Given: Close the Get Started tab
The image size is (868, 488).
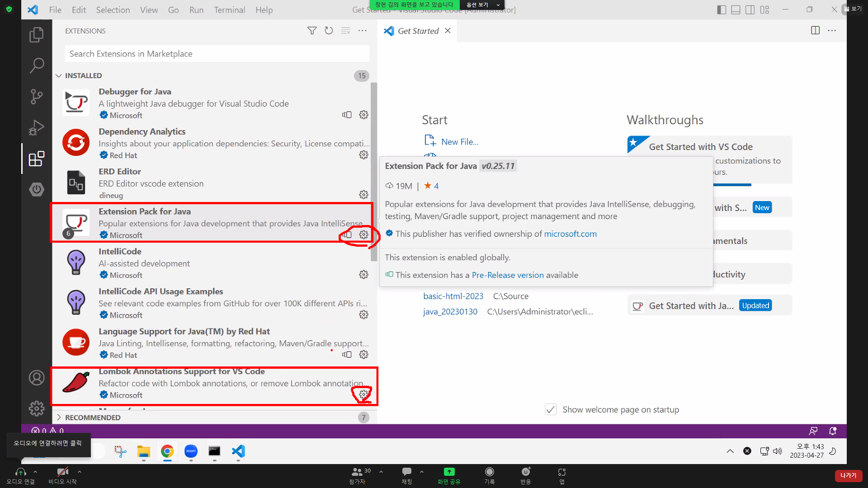Looking at the screenshot, I should click(448, 31).
